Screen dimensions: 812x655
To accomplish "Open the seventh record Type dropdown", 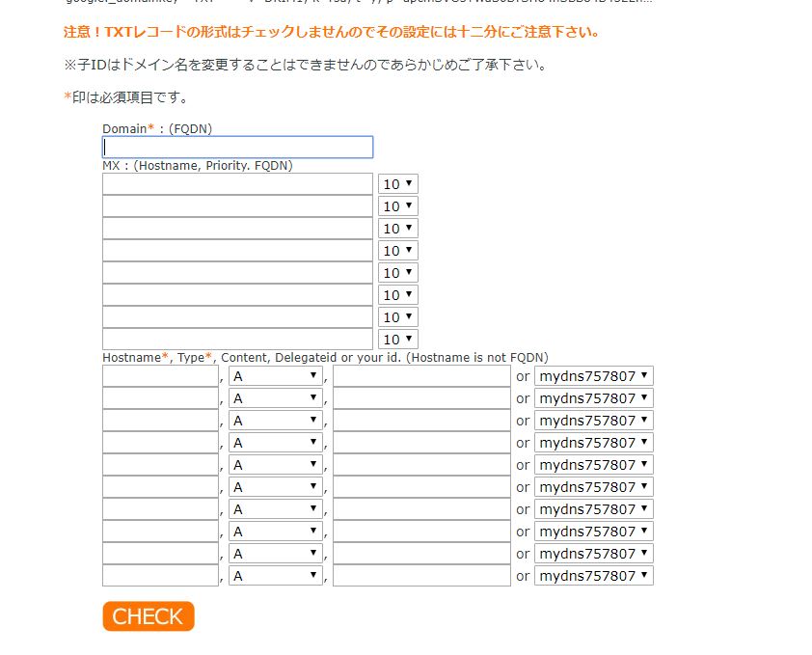I will coord(276,509).
